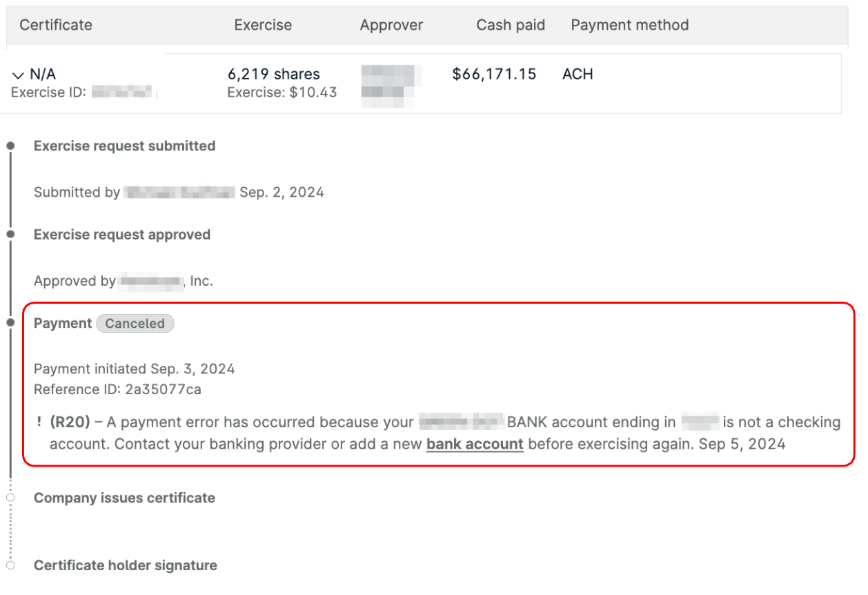
Task: Click the $66,171.15 cash paid amount
Action: [x=494, y=74]
